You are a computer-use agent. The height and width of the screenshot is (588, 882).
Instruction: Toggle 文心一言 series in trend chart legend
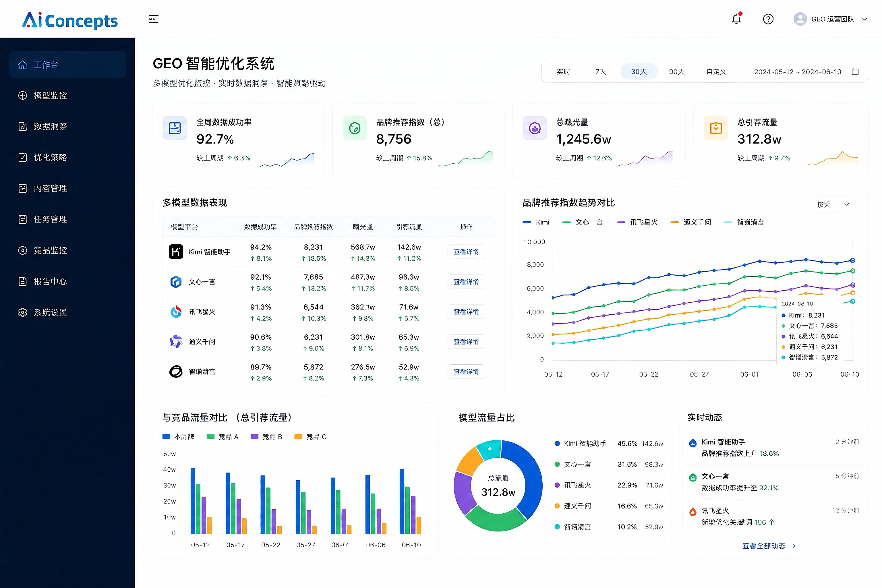pyautogui.click(x=583, y=223)
